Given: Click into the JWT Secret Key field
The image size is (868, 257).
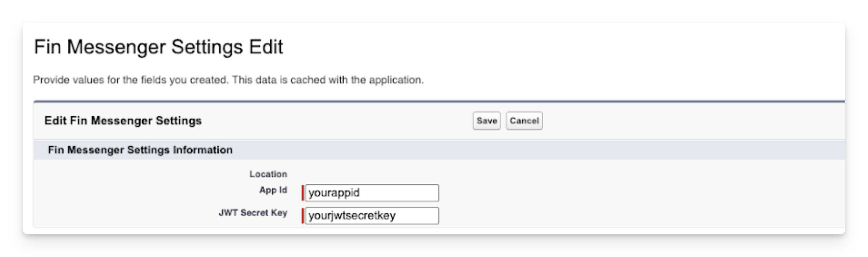Looking at the screenshot, I should pyautogui.click(x=372, y=215).
